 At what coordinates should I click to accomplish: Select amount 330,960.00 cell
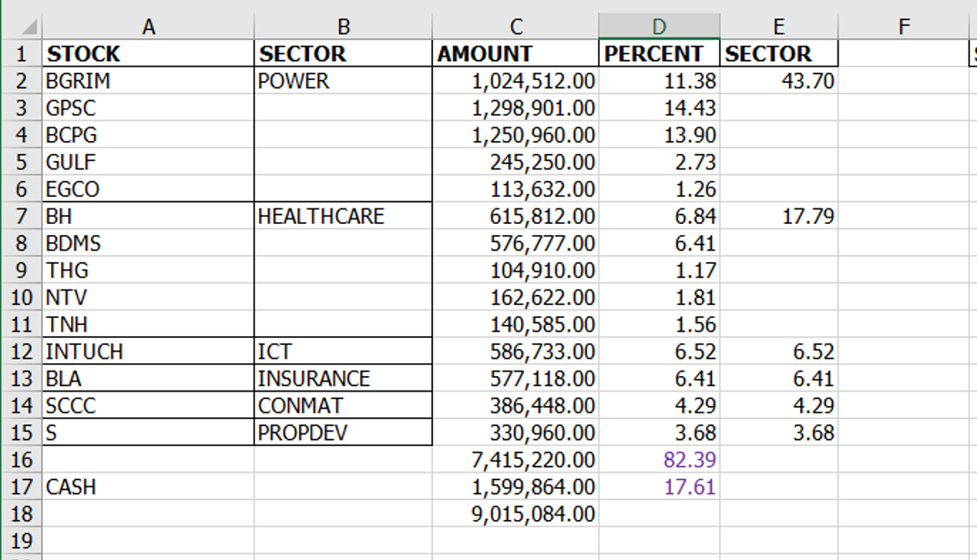[515, 433]
